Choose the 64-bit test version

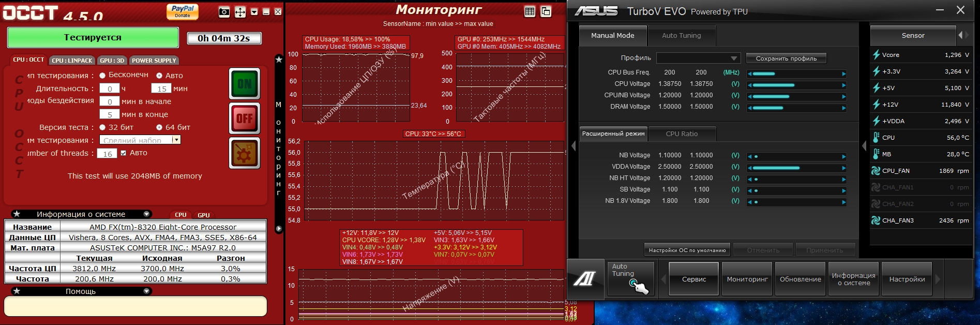point(159,127)
